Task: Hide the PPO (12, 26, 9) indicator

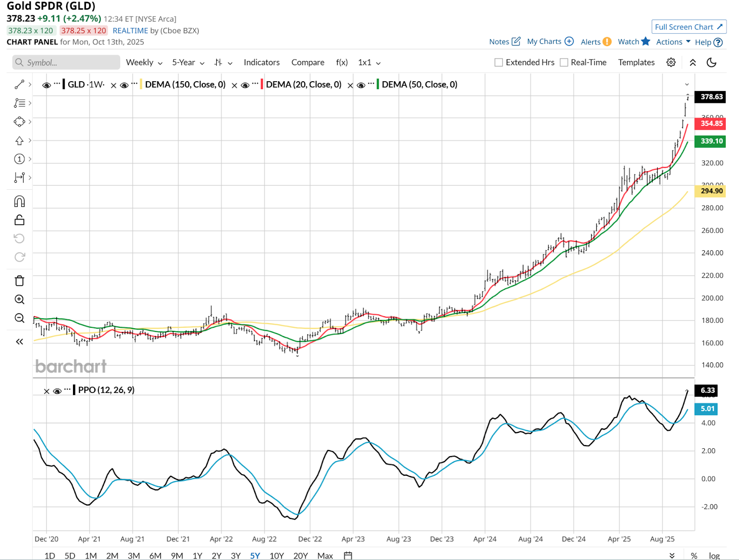Action: tap(57, 391)
